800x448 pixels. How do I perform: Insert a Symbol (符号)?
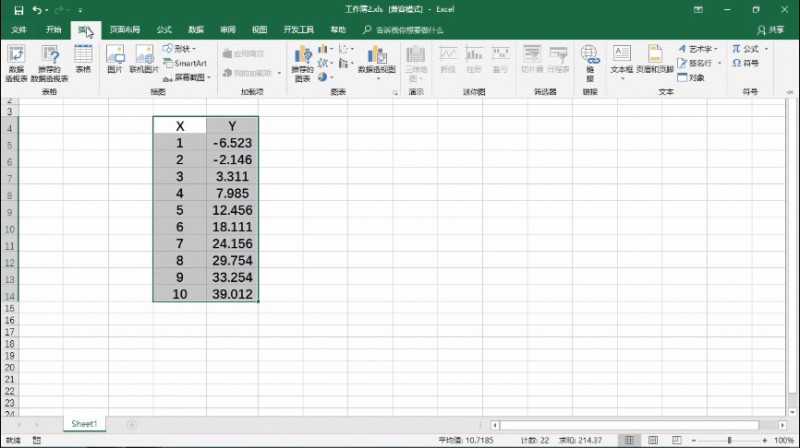pos(745,63)
